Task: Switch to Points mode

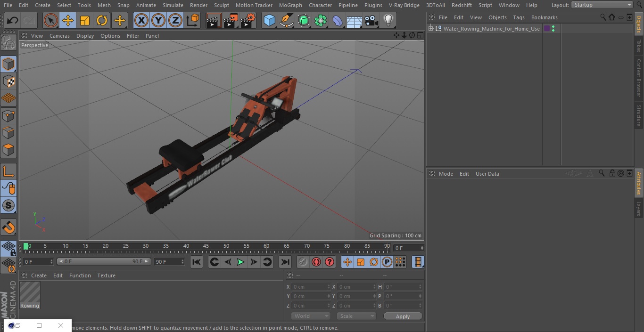Action: [x=8, y=115]
